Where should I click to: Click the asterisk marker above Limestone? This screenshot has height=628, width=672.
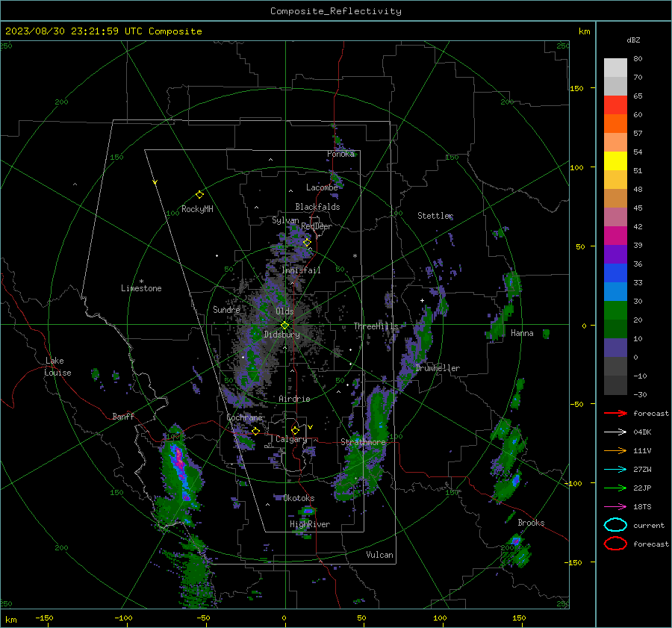[x=141, y=282]
